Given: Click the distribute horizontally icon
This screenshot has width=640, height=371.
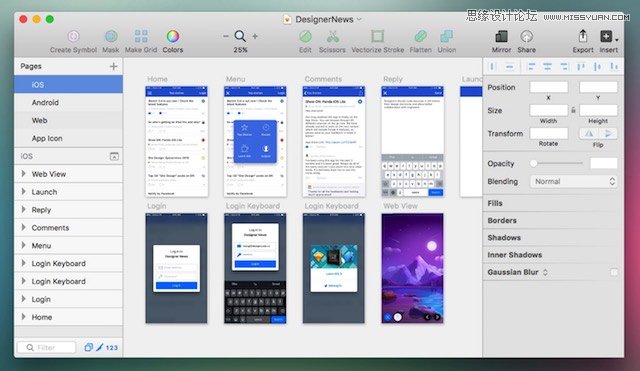Looking at the screenshot, I should point(492,67).
